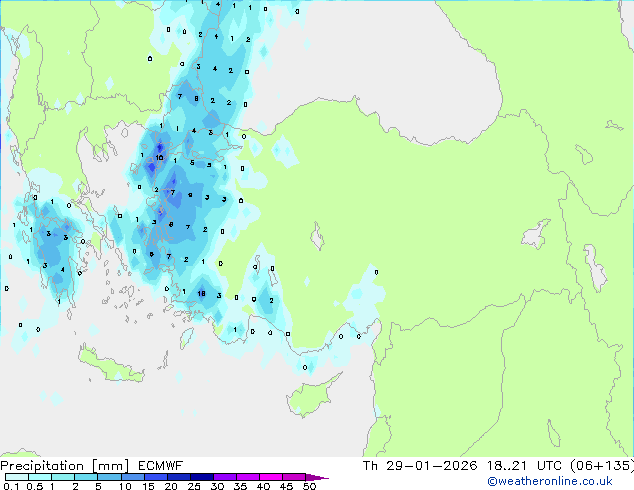Pick the 40–45 mm magenta legend swatch
The width and height of the screenshot is (634, 490).
[x=271, y=477]
